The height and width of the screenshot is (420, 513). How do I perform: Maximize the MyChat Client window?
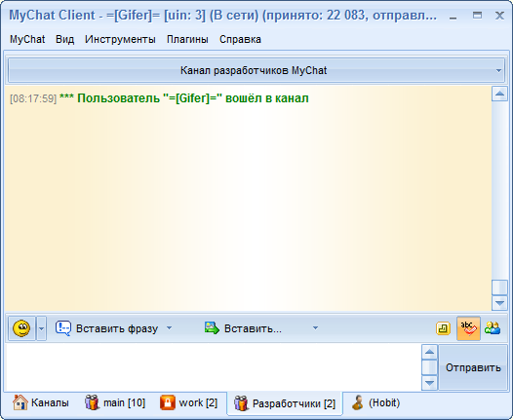click(477, 15)
